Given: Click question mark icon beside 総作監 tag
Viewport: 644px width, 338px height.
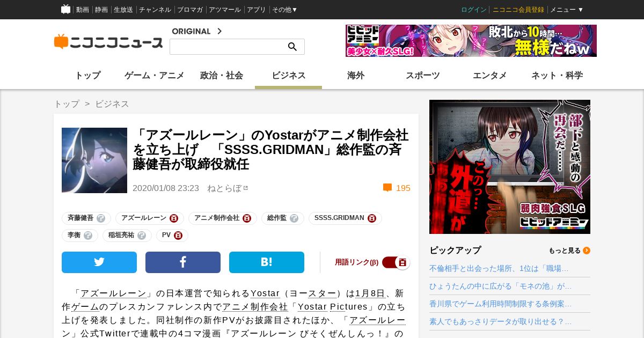Looking at the screenshot, I should [x=294, y=218].
